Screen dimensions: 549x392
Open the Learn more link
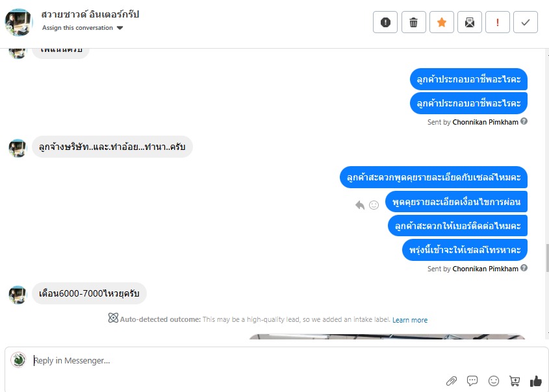pyautogui.click(x=410, y=320)
